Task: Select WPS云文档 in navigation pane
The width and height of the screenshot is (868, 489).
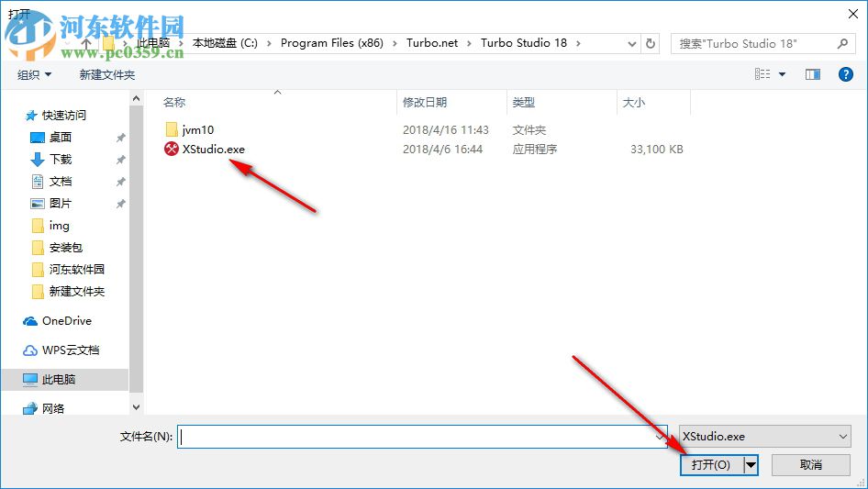Action: (71, 350)
